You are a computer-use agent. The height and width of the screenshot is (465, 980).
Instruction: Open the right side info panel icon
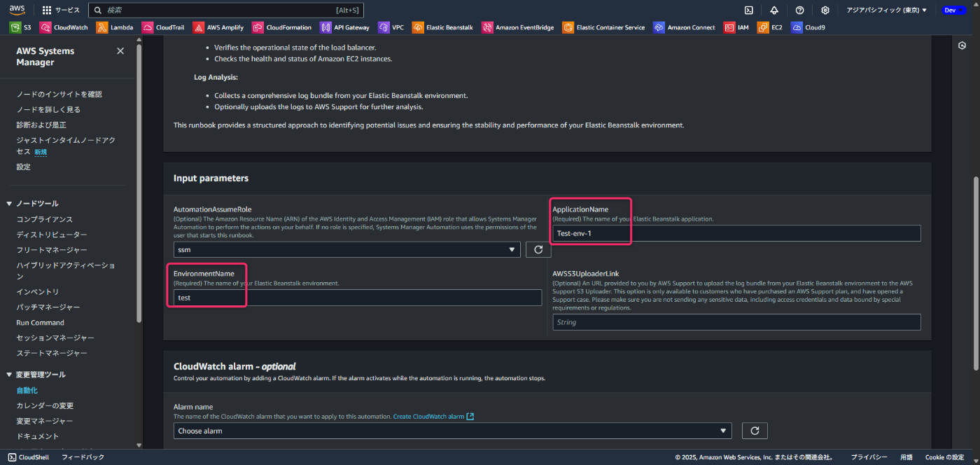(962, 46)
